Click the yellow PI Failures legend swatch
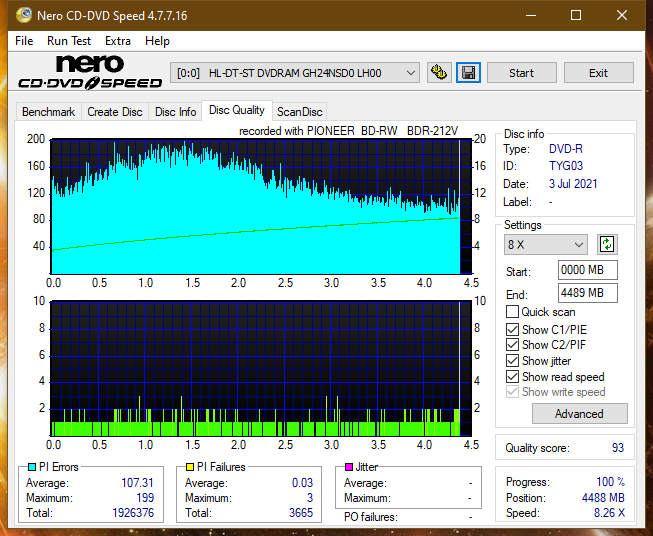This screenshot has height=536, width=653. [190, 467]
